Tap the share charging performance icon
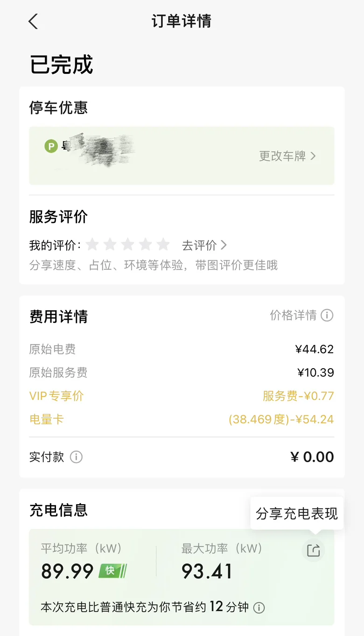364x636 pixels. pos(313,550)
